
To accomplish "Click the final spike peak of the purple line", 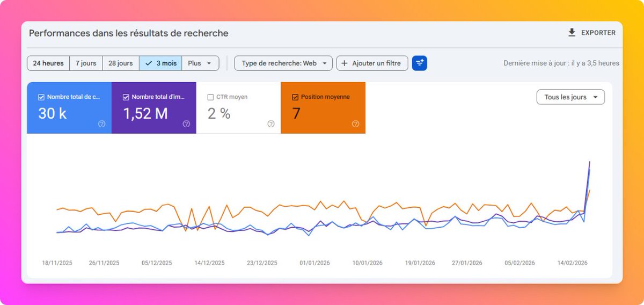I will pos(590,162).
